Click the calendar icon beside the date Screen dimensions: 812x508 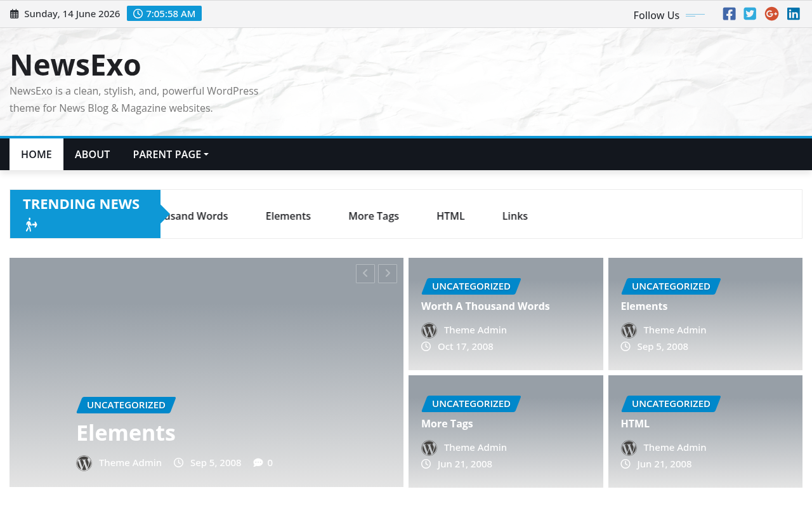pos(15,14)
